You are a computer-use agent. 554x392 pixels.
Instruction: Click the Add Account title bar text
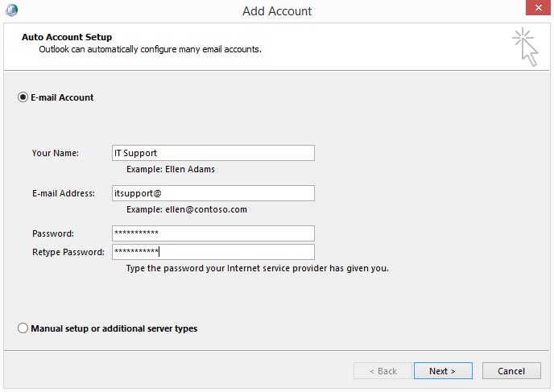pyautogui.click(x=277, y=11)
